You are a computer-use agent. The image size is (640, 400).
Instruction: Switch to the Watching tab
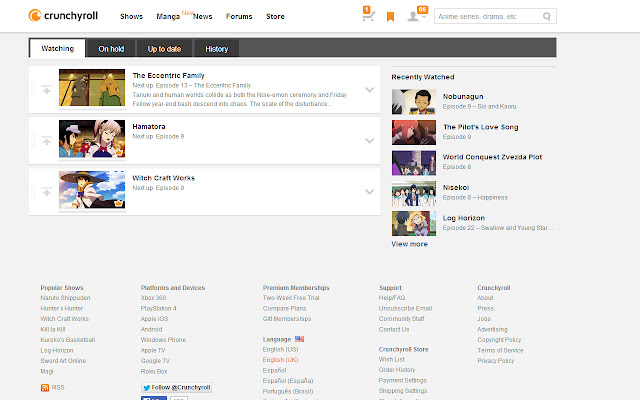click(58, 49)
